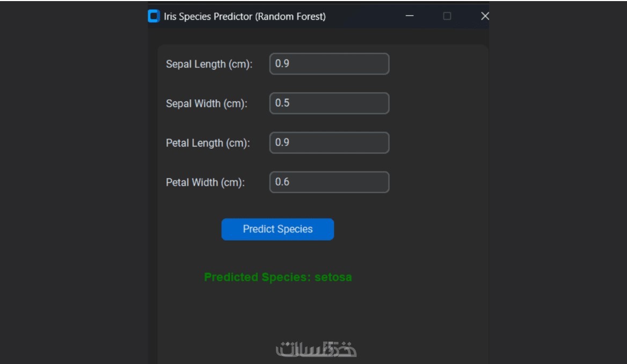
Task: Click the dark backdrop right of the window
Action: (557, 183)
